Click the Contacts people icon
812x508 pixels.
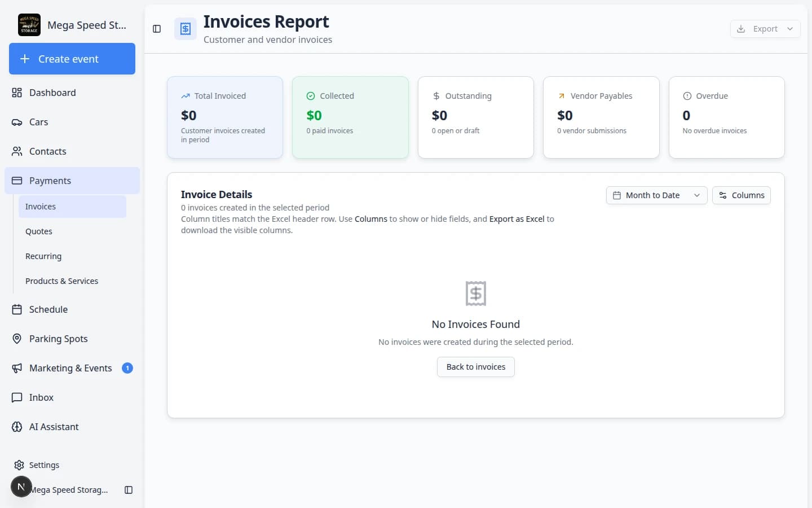pos(17,151)
